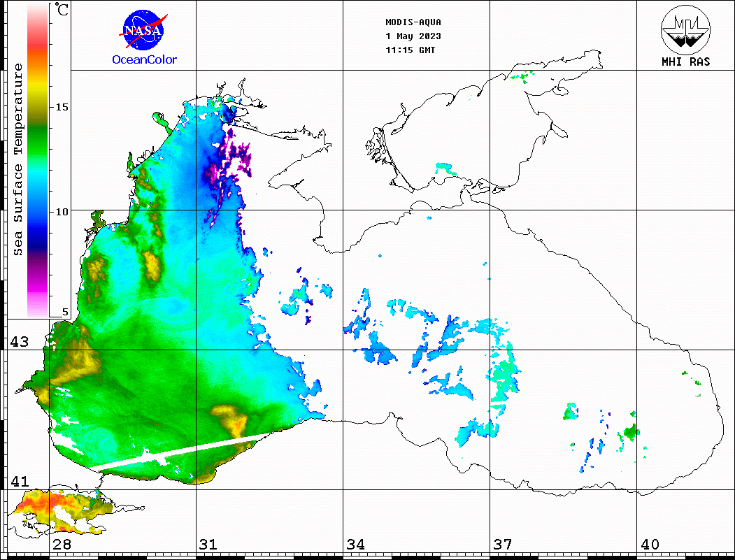
Task: Click latitude label 41
Action: click(20, 481)
